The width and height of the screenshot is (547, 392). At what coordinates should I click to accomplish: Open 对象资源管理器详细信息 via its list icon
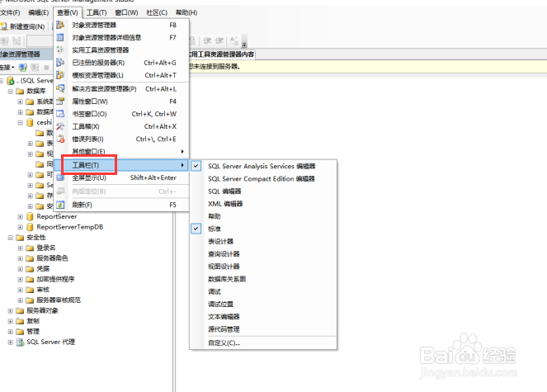[60, 37]
